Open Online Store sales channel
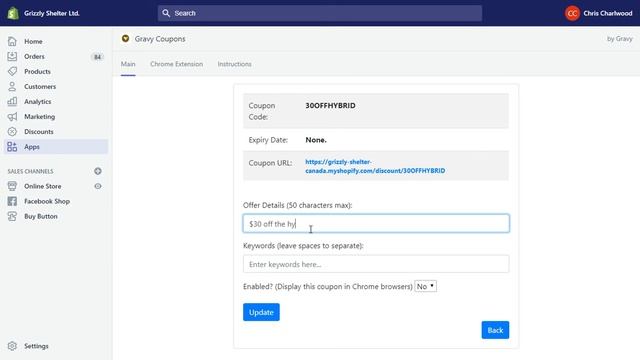640x360 pixels. pos(42,186)
